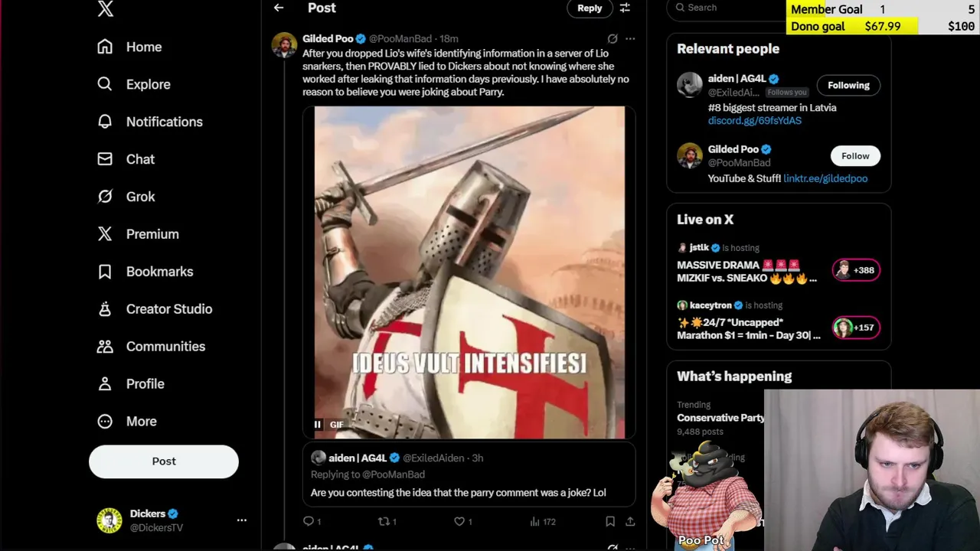Click the X logo icon
Screen dimensions: 980x551
point(106,8)
